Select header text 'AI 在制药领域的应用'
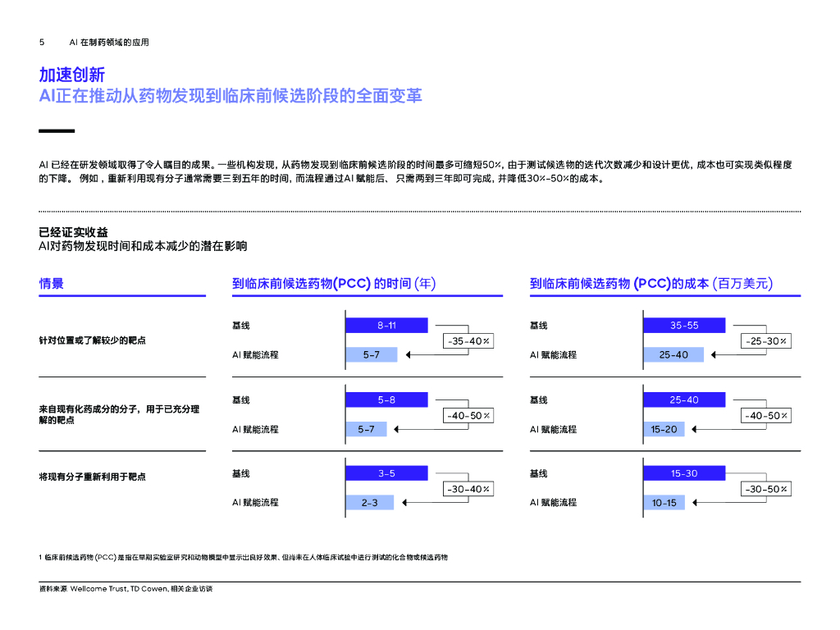The width and height of the screenshot is (840, 630). coord(109,43)
